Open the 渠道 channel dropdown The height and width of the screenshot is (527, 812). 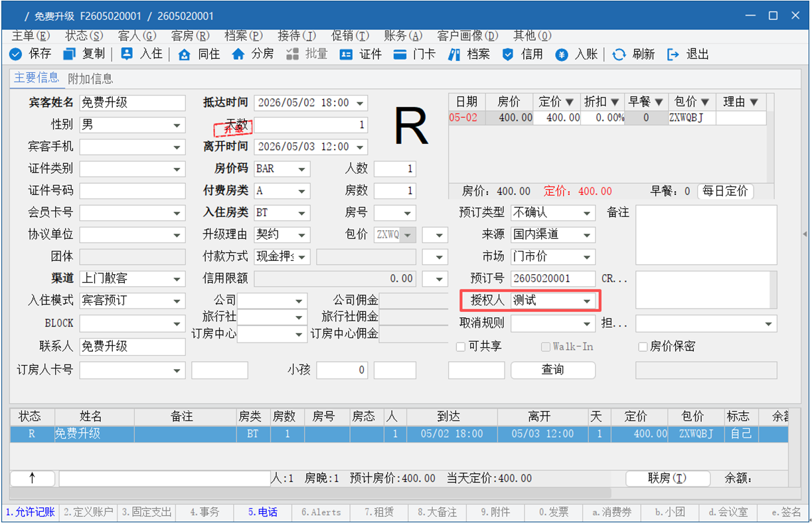177,278
